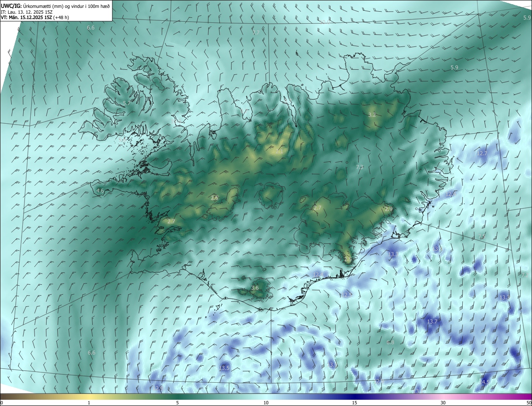Click the 50 tick on the color scale
Screen dimensions: 532x406
[x=529, y=403]
